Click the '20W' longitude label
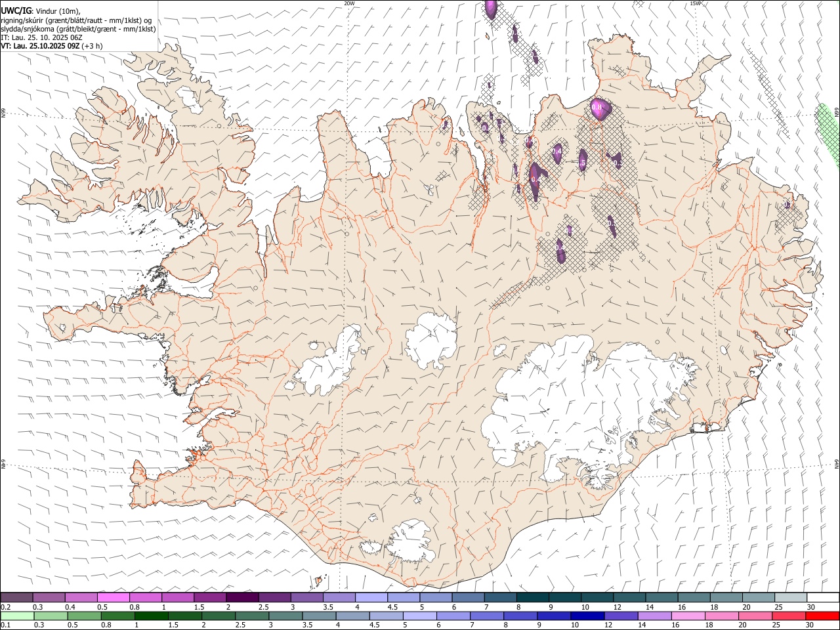840x630 pixels. pos(349,3)
